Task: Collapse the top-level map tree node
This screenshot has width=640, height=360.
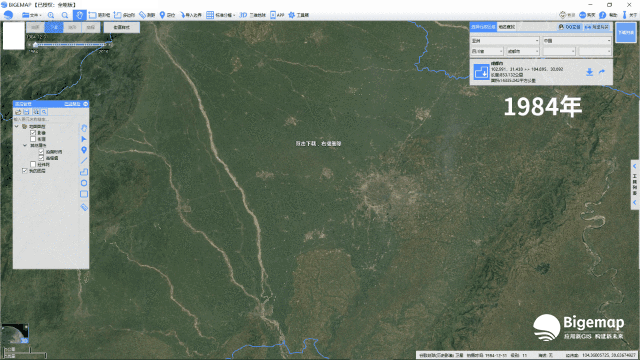Action: click(x=17, y=127)
